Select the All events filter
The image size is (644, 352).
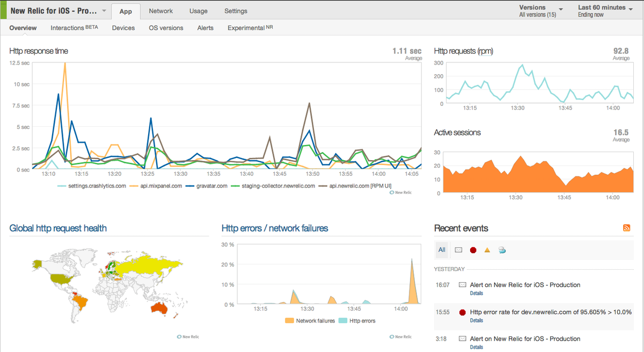coord(441,249)
